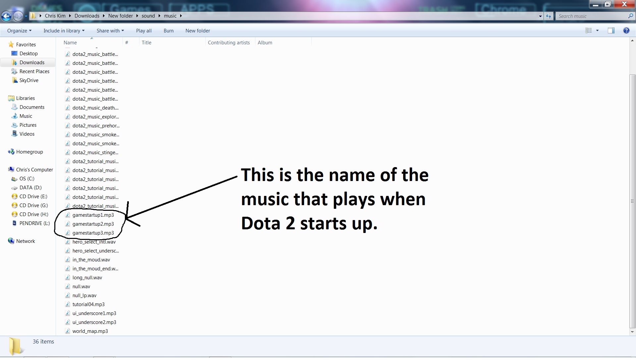
Task: Click the Downloads breadcrumb in address bar
Action: click(x=87, y=16)
